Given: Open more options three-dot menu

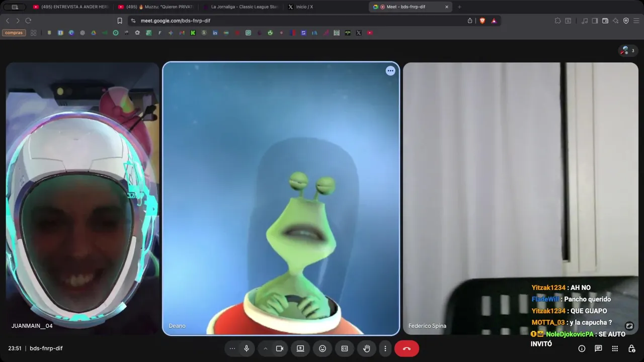Looking at the screenshot, I should click(385, 348).
